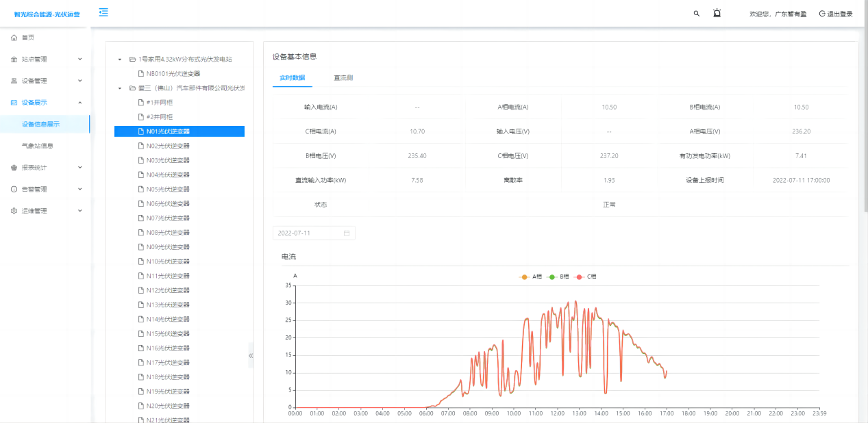Select #1并网柜 in the device tree
Screen dimensions: 868x423
[159, 102]
